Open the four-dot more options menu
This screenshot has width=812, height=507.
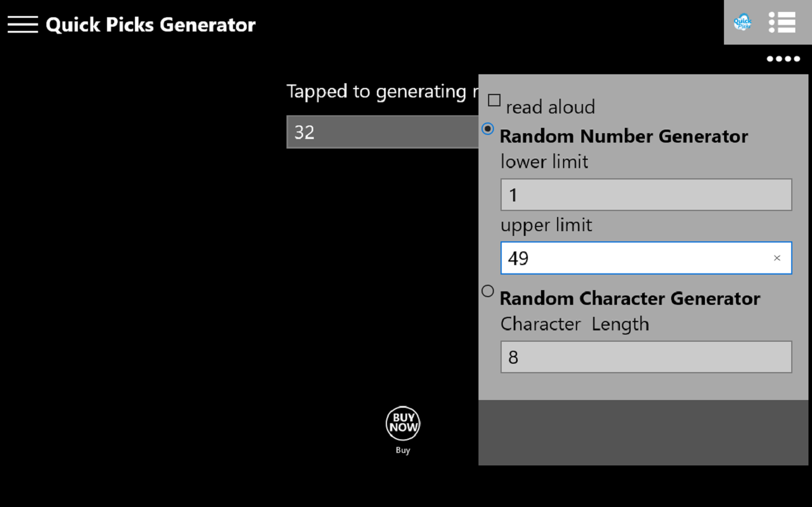point(783,59)
